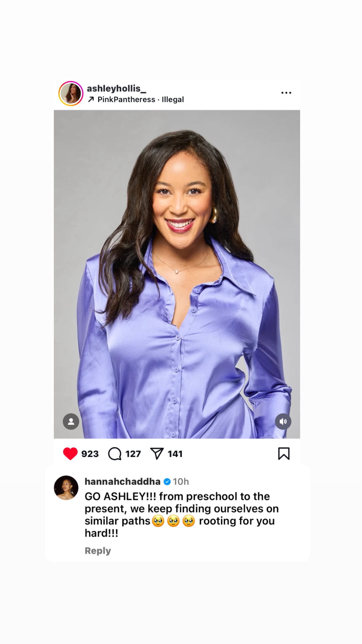This screenshot has height=644, width=362.
Task: Click the 141 shares count
Action: (x=175, y=454)
